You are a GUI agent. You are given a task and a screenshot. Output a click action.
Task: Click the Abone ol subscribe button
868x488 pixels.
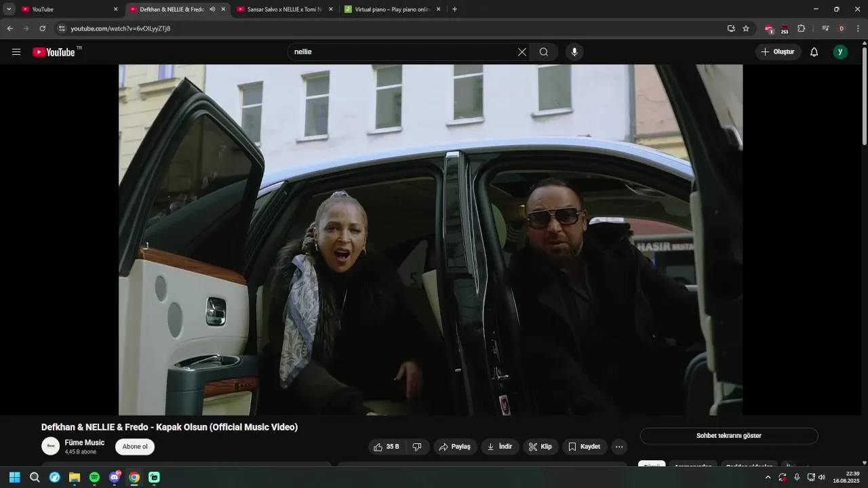pyautogui.click(x=135, y=447)
